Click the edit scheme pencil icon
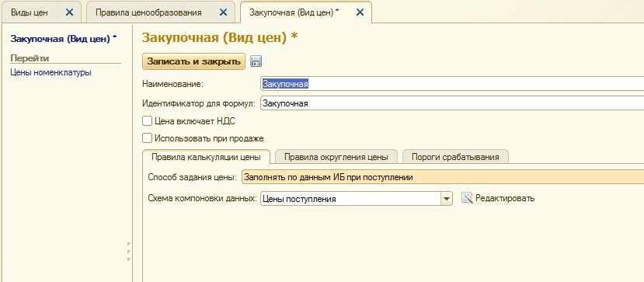The image size is (644, 282). click(468, 198)
